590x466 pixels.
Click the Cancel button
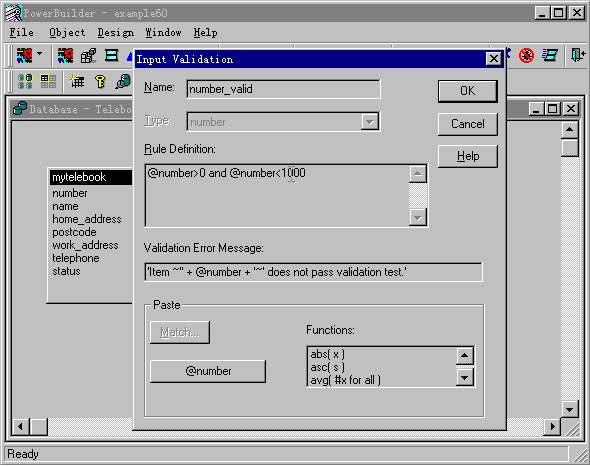tap(468, 124)
